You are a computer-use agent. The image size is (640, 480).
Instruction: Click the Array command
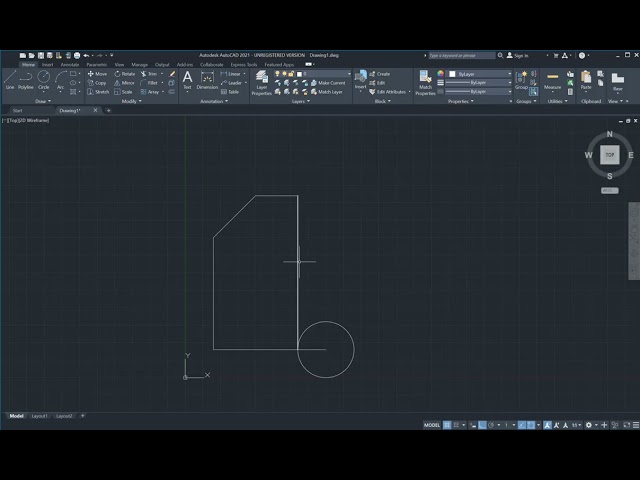tap(149, 92)
